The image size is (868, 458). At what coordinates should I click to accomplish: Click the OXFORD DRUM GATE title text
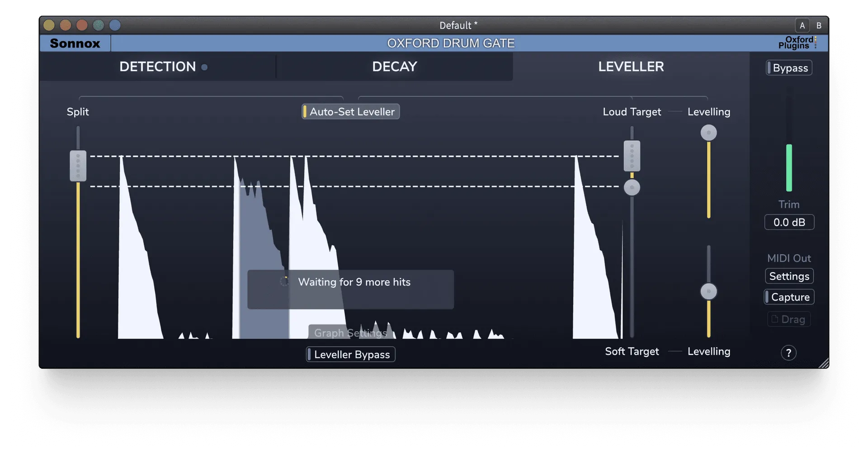click(451, 43)
